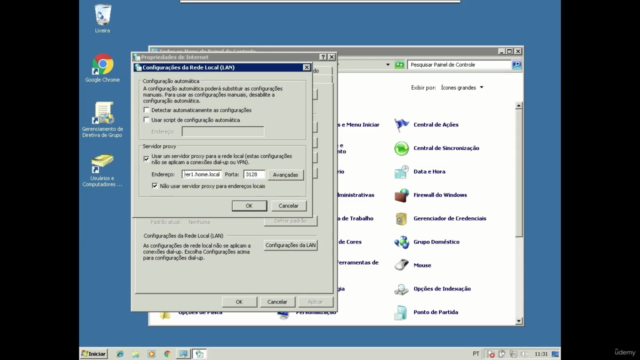Click the Mouse icon in Control Panel
This screenshot has width=640, height=360.
point(401,265)
